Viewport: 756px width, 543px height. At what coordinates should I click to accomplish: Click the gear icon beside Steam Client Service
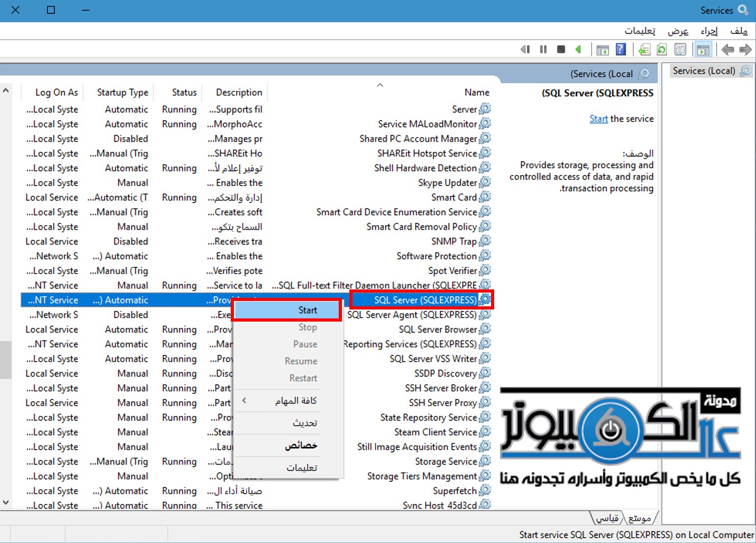pos(485,432)
